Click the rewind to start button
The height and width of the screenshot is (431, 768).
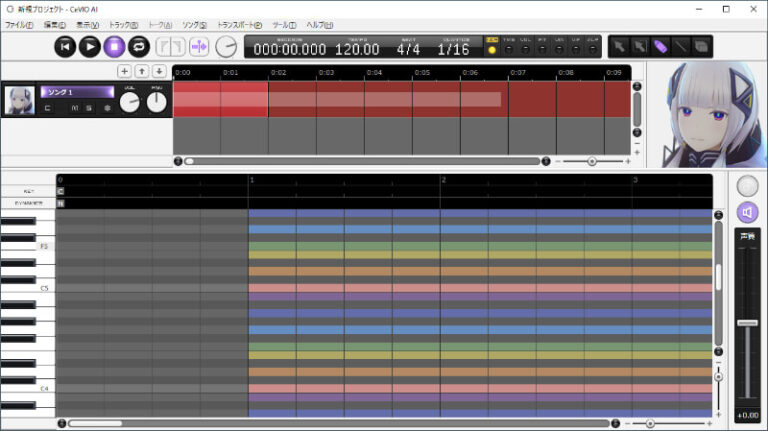[65, 46]
